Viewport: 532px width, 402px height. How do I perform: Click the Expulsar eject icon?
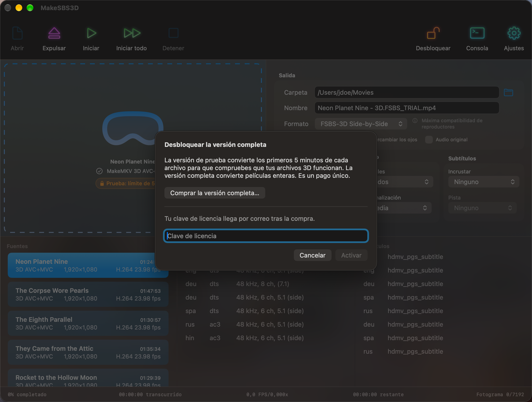click(54, 33)
